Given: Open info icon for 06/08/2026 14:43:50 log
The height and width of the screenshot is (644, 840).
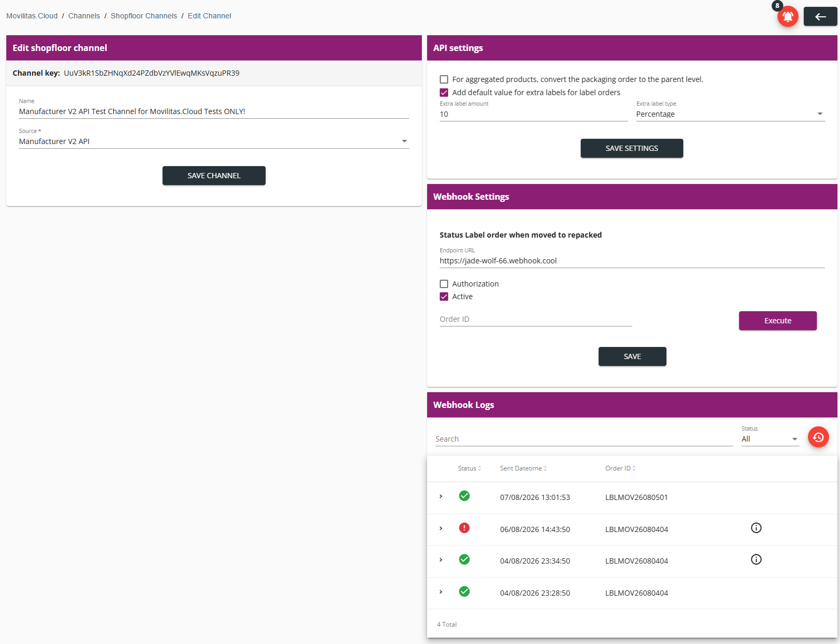Looking at the screenshot, I should pos(756,528).
